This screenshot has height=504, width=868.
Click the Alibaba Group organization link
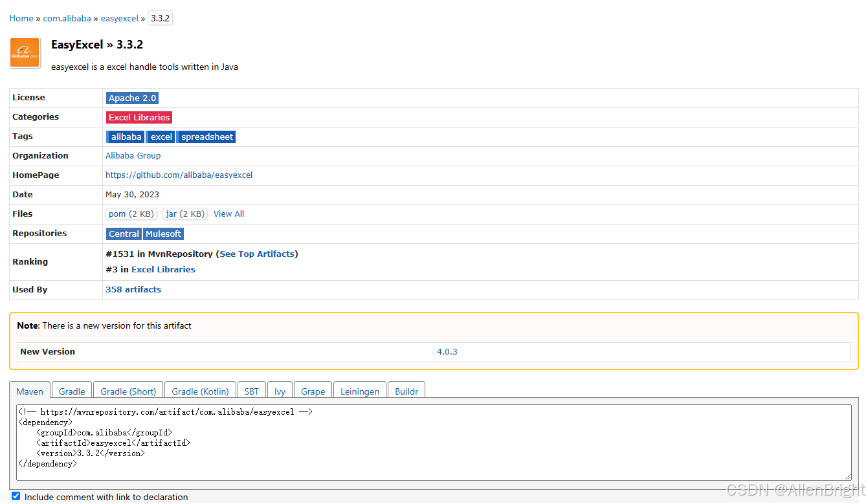pos(133,155)
